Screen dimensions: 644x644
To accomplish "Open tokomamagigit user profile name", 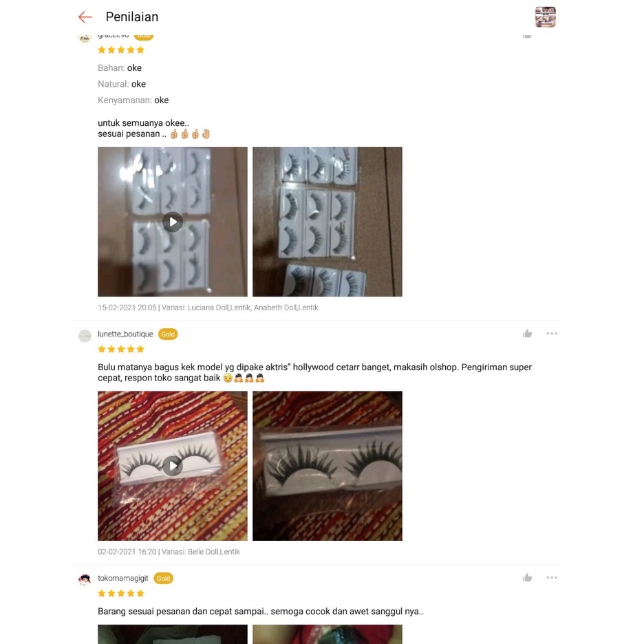I will [122, 578].
